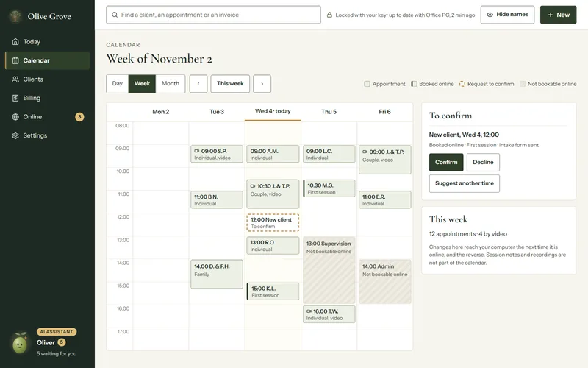Open 11:00 B.N. appointment
The width and height of the screenshot is (588, 368).
pyautogui.click(x=217, y=199)
